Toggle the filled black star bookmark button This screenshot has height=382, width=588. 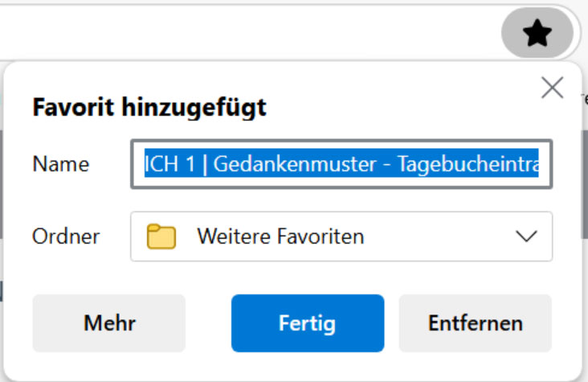537,34
